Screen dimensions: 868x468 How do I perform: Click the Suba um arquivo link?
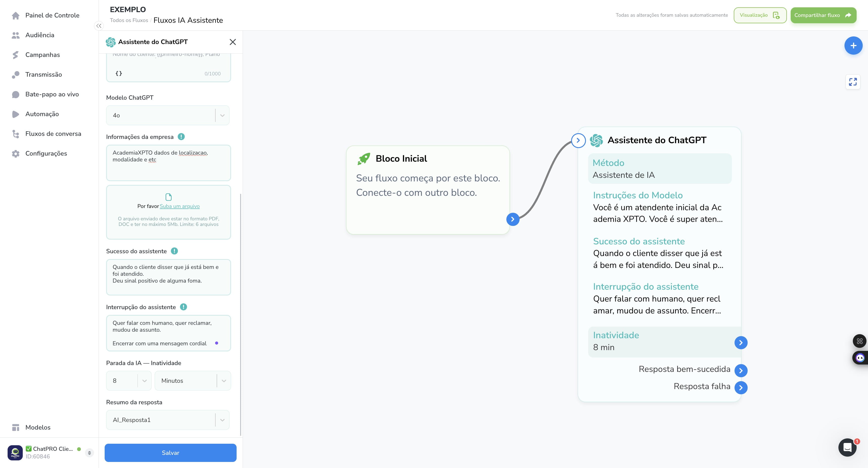pyautogui.click(x=180, y=206)
